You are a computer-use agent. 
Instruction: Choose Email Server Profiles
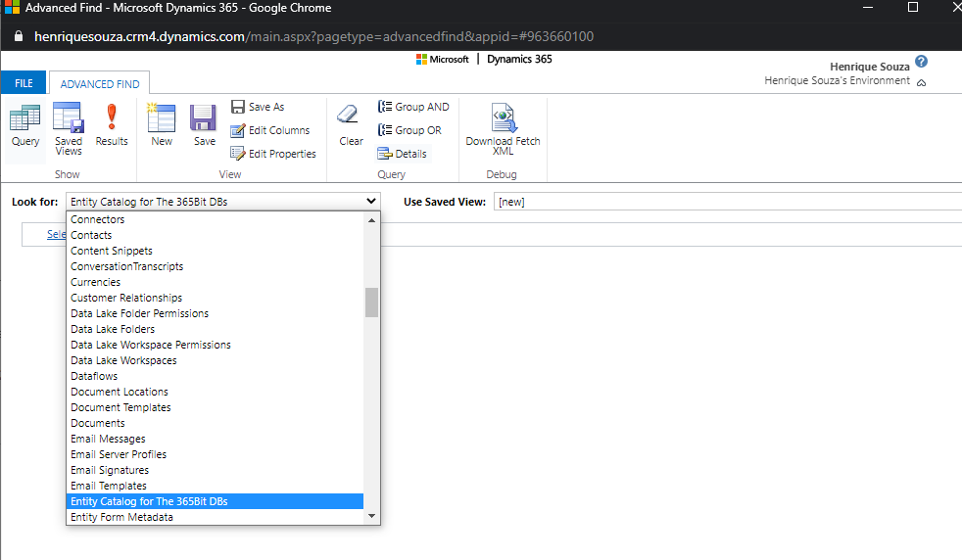[x=215, y=454]
